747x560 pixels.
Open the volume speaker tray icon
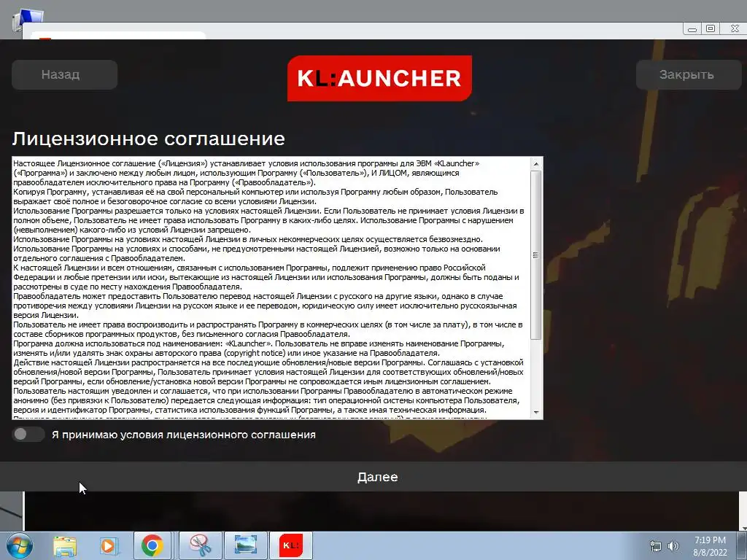click(x=673, y=546)
